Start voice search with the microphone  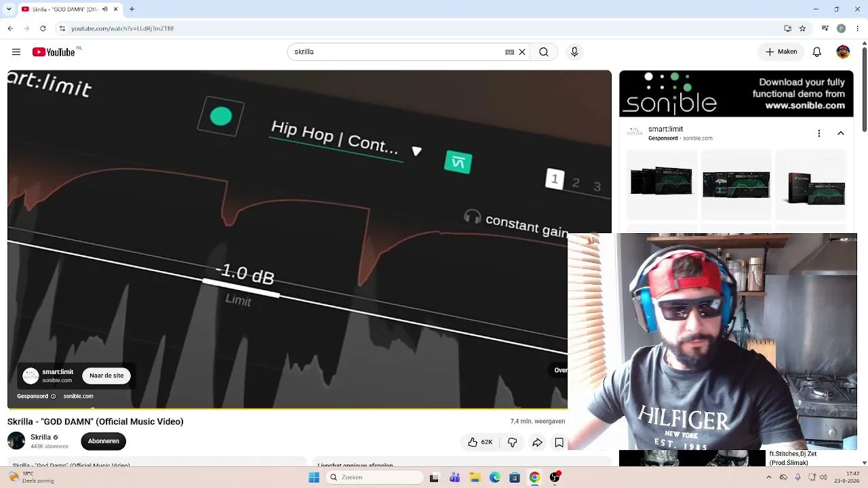[574, 52]
